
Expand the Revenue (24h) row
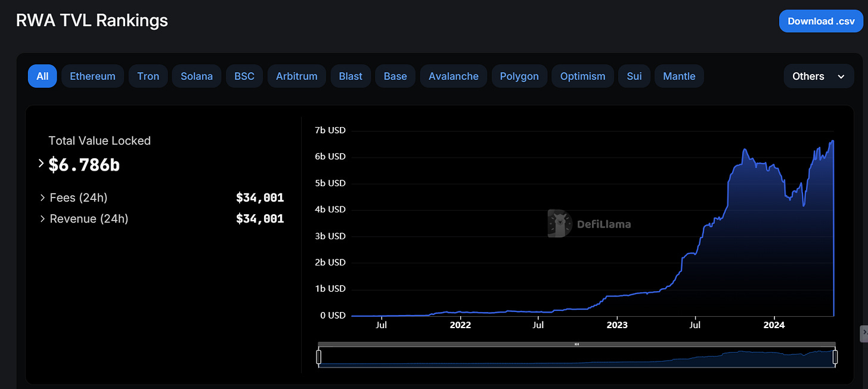[x=43, y=219]
